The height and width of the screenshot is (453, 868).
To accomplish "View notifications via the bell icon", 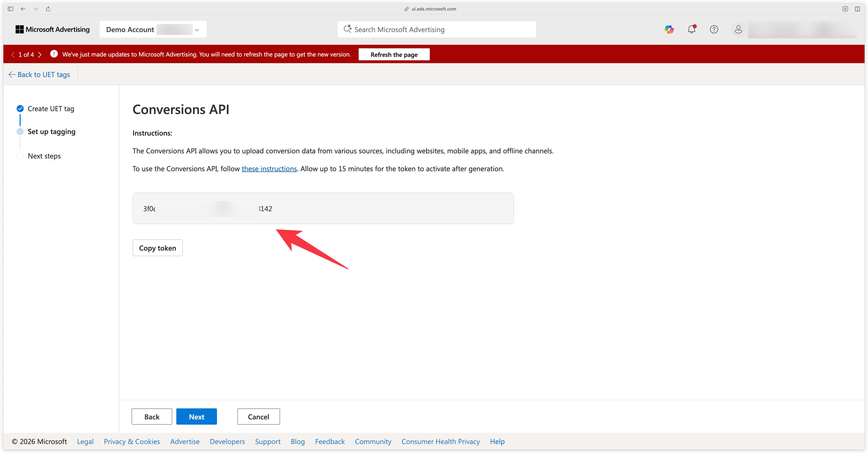I will [x=692, y=29].
